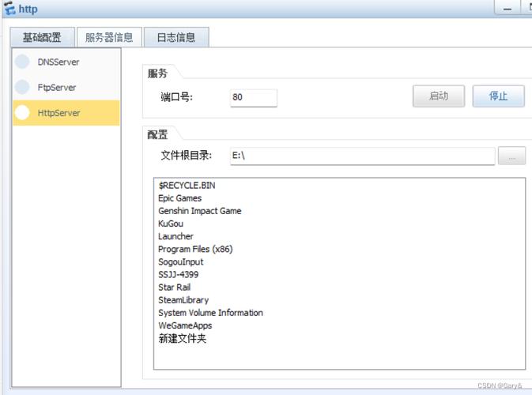The width and height of the screenshot is (532, 395).
Task: Click the HttpServer status circle indicator
Action: 22,112
